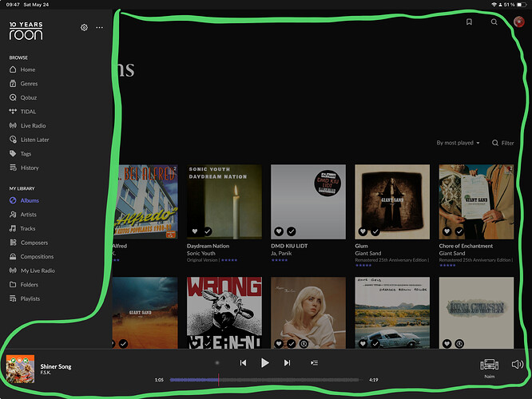Viewport: 532px width, 399px height.
Task: Open History in sidebar
Action: [24, 168]
